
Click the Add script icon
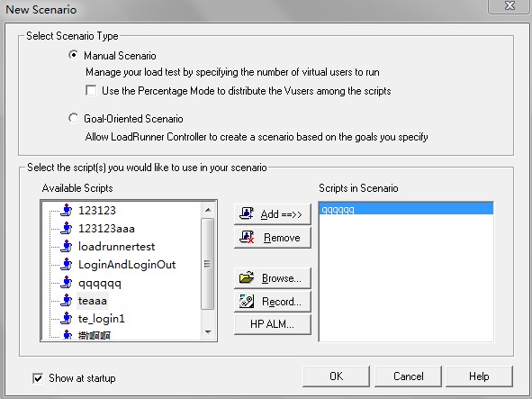click(247, 214)
